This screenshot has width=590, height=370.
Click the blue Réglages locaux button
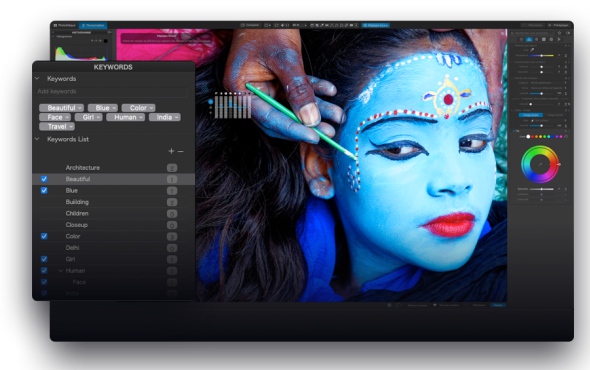pyautogui.click(x=376, y=25)
